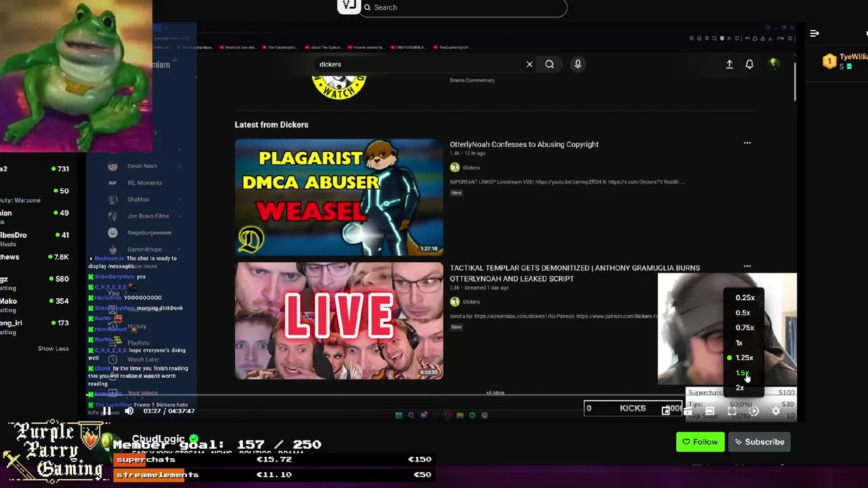This screenshot has height=488, width=868.
Task: Open Dickers channel name under Confesses video
Action: [x=471, y=167]
